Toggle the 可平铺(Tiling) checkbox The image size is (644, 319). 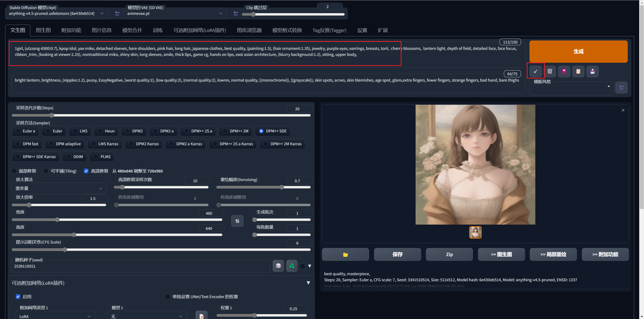46,171
